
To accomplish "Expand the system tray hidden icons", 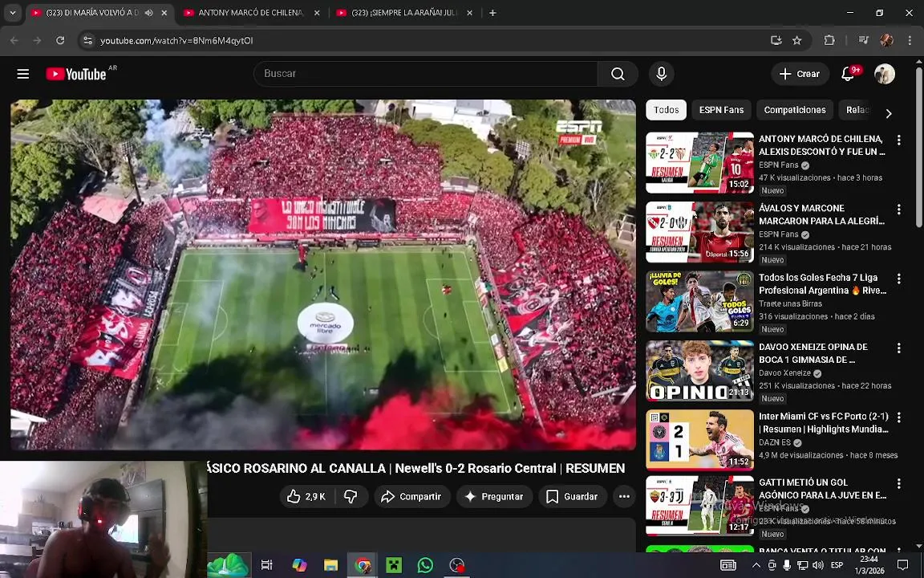I will [756, 565].
